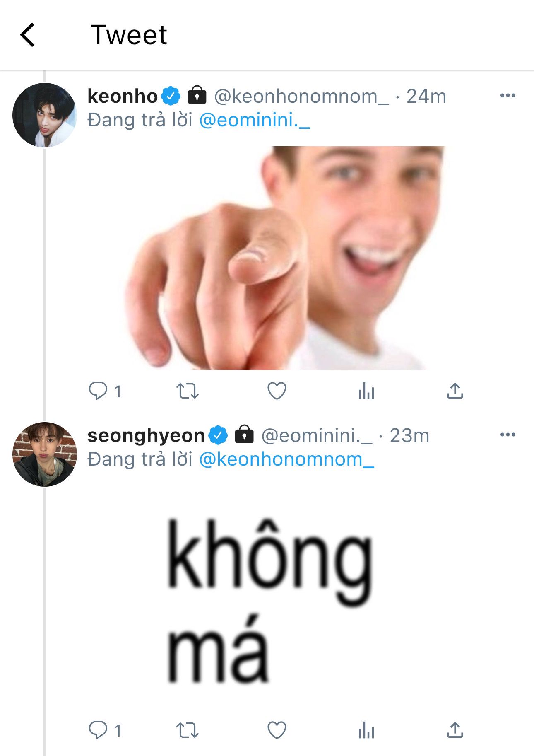Open more options for seonghyeon's tweet
The width and height of the screenshot is (534, 756).
(508, 435)
